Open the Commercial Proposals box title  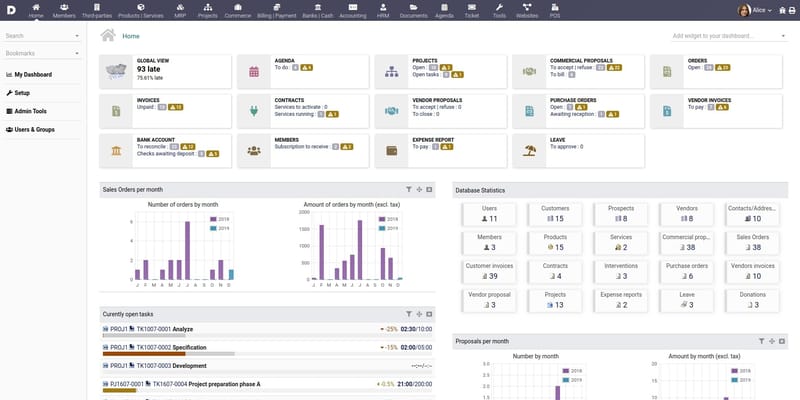point(581,61)
